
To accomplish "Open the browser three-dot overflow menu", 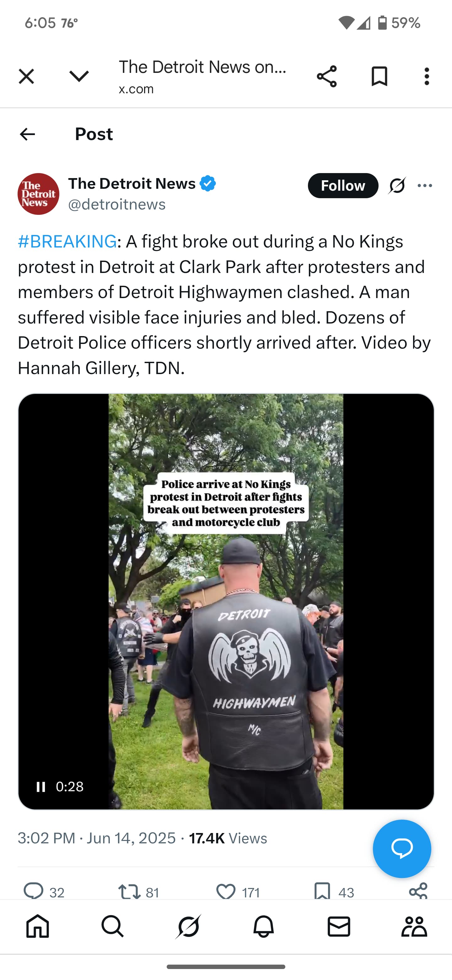I will 427,76.
